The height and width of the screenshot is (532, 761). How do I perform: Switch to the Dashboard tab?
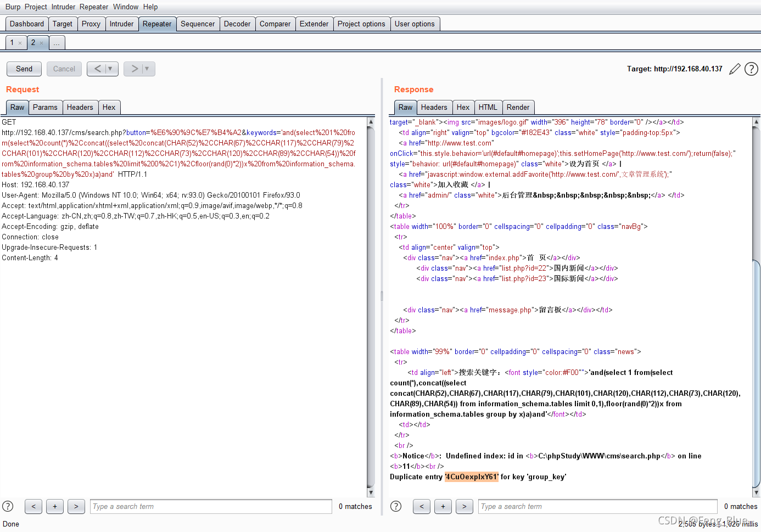27,24
